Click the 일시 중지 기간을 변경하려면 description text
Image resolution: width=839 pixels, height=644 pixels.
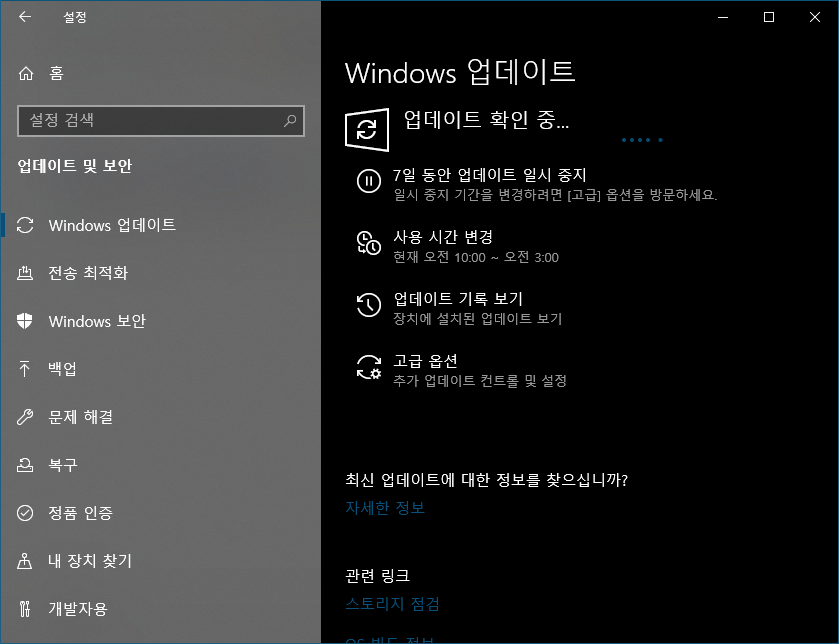point(555,195)
